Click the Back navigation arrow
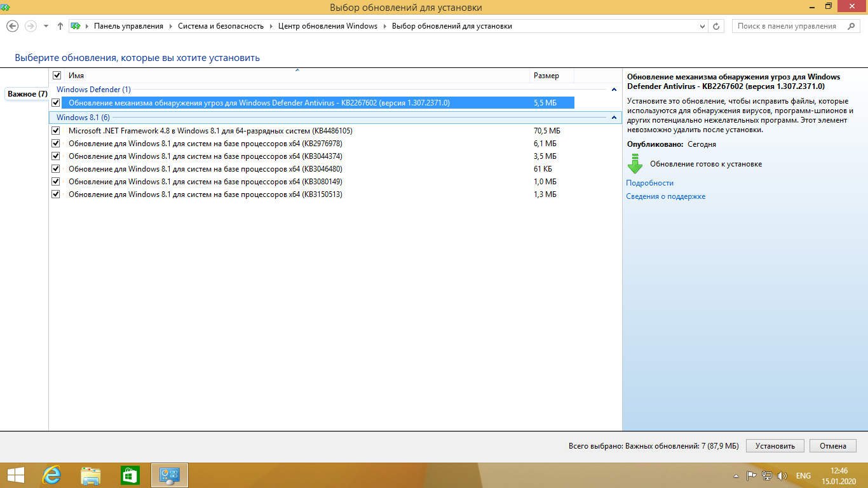This screenshot has width=868, height=488. pyautogui.click(x=12, y=26)
